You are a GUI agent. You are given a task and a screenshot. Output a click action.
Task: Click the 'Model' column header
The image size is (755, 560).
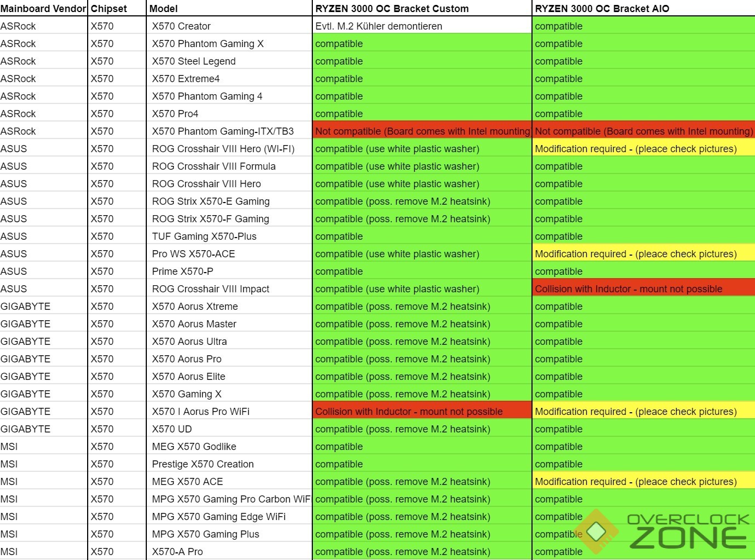(x=229, y=8)
